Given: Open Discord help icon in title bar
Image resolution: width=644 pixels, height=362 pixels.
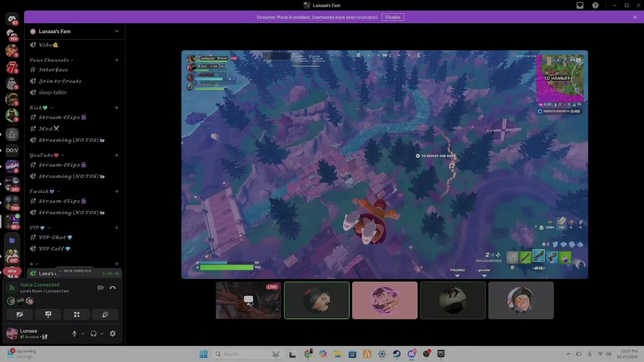Looking at the screenshot, I should click(596, 5).
